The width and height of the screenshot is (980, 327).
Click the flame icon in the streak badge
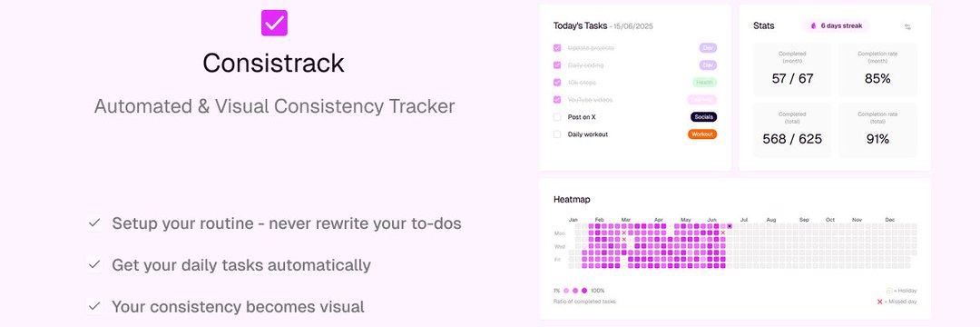pos(813,26)
